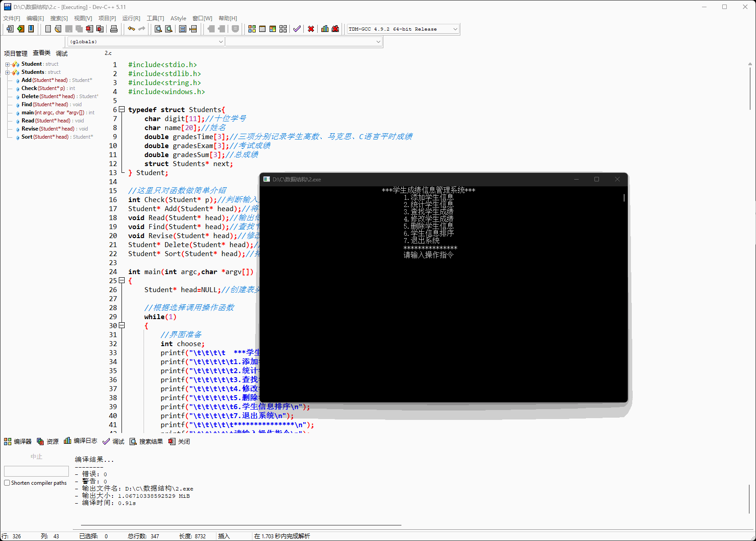The image size is (756, 541).
Task: Select the 2.c editor tab
Action: [108, 53]
